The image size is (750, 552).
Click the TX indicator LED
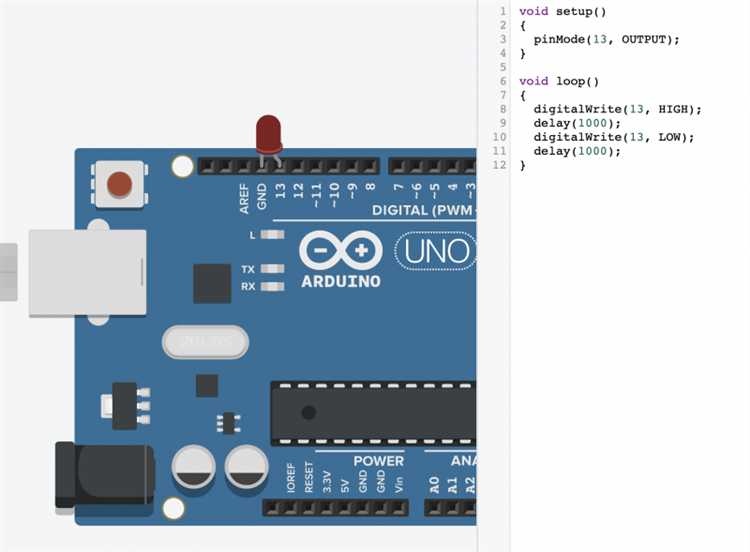point(273,269)
